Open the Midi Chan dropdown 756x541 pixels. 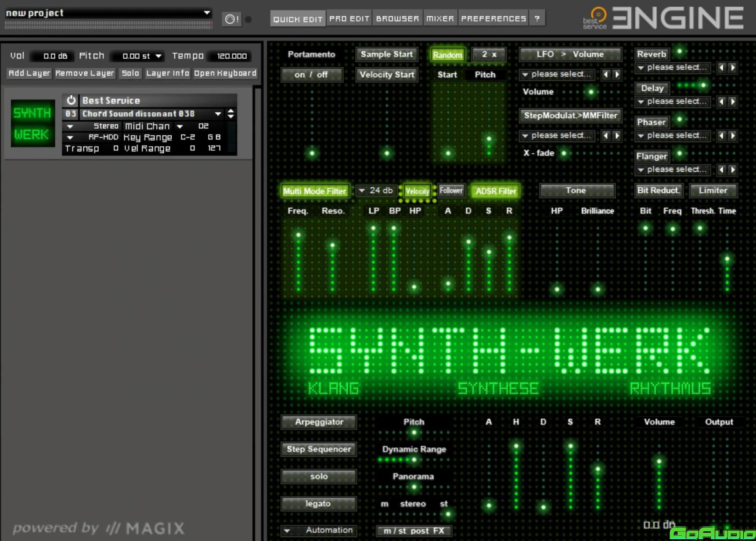[x=180, y=126]
